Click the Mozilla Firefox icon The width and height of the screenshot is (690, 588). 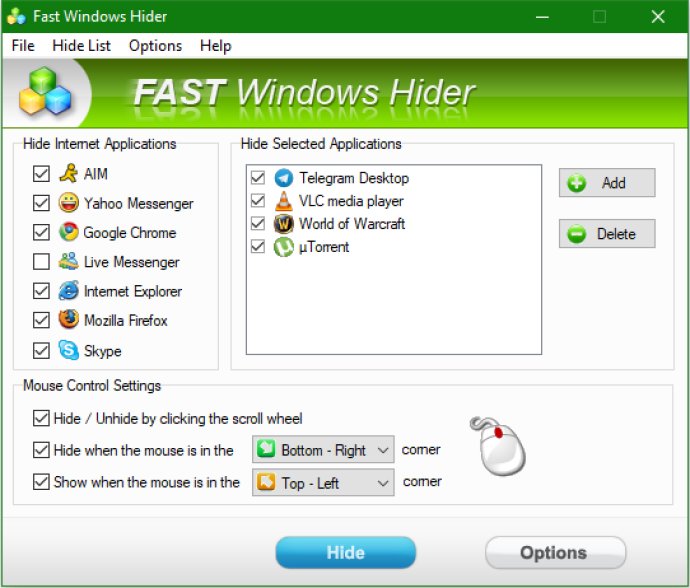pos(69,320)
